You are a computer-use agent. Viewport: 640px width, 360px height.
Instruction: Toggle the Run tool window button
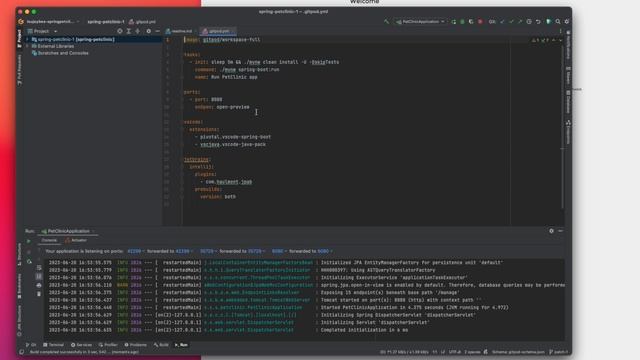(x=181, y=345)
